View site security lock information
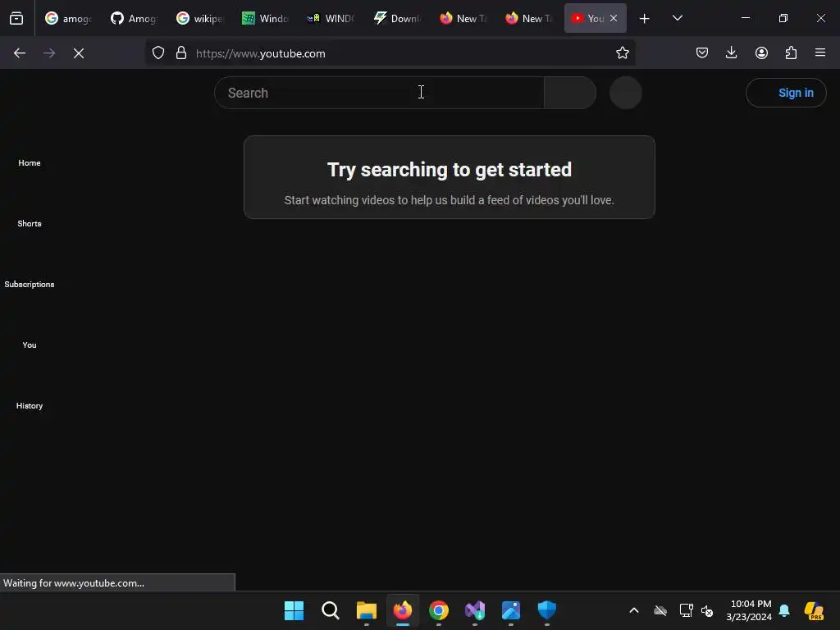The width and height of the screenshot is (840, 630). pyautogui.click(x=181, y=53)
